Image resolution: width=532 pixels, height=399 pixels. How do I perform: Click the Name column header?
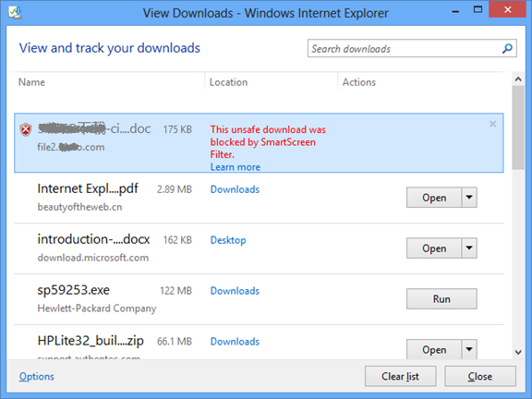tap(31, 82)
